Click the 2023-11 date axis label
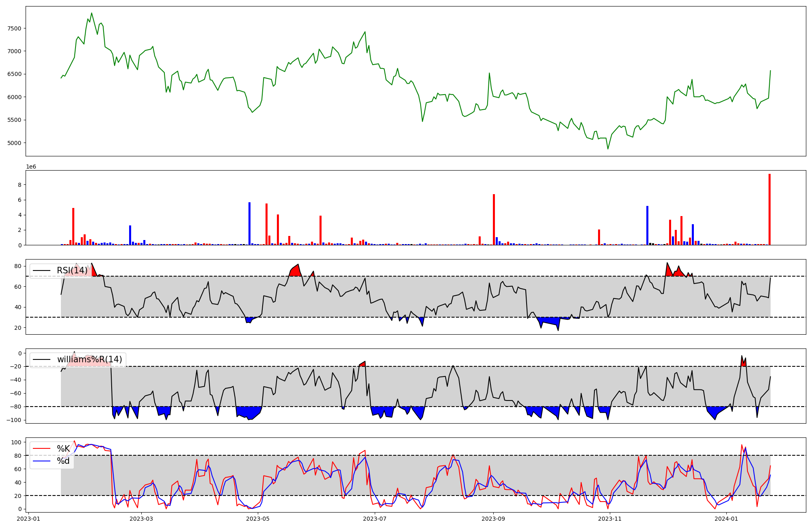The height and width of the screenshot is (528, 812). point(610,519)
